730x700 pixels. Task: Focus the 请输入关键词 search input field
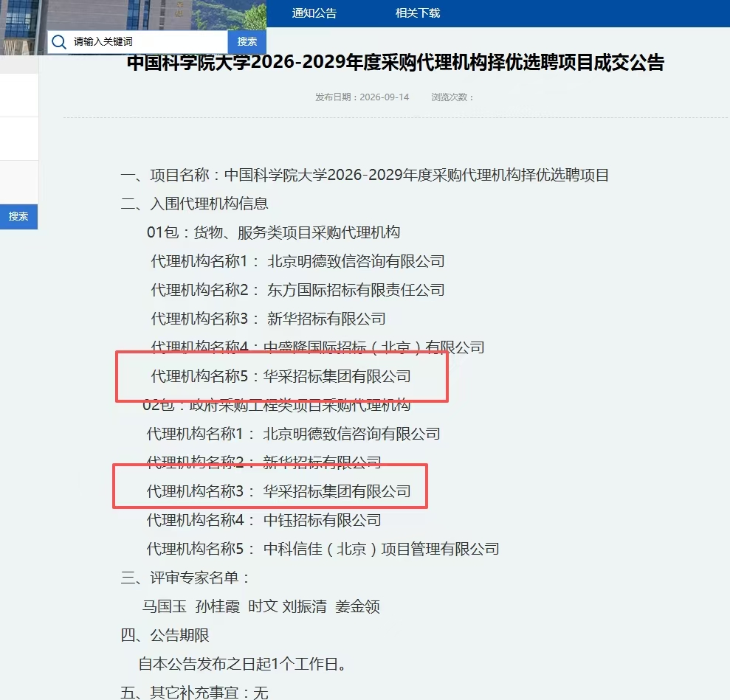coord(137,42)
